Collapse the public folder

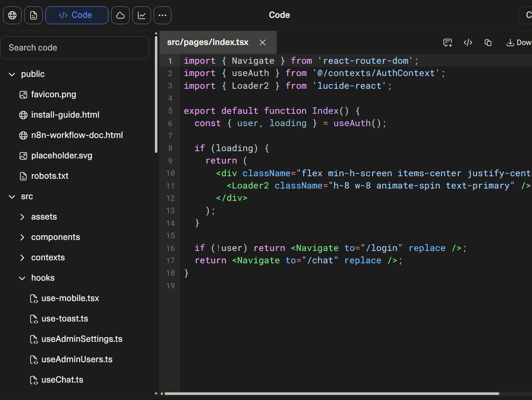12,74
